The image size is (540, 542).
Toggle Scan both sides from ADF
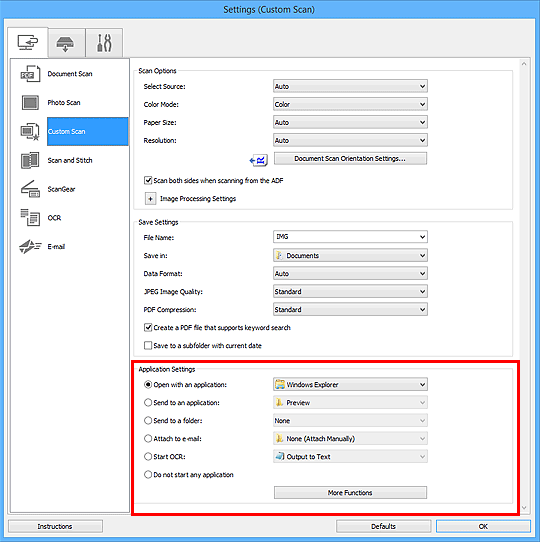148,180
